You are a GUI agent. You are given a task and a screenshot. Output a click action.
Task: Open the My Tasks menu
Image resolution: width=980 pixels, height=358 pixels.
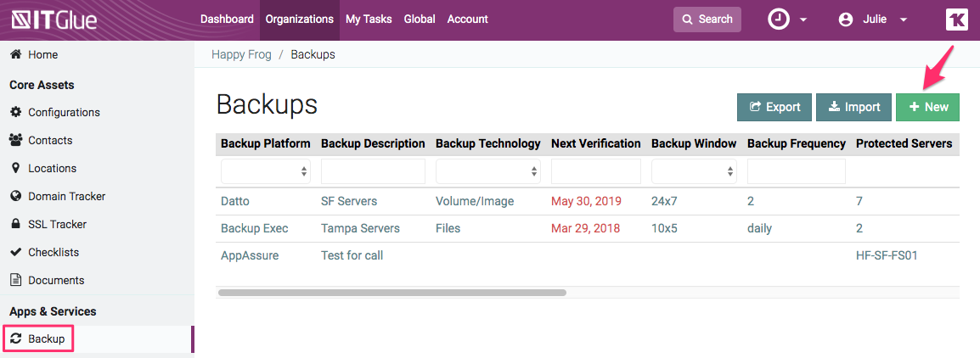[369, 19]
